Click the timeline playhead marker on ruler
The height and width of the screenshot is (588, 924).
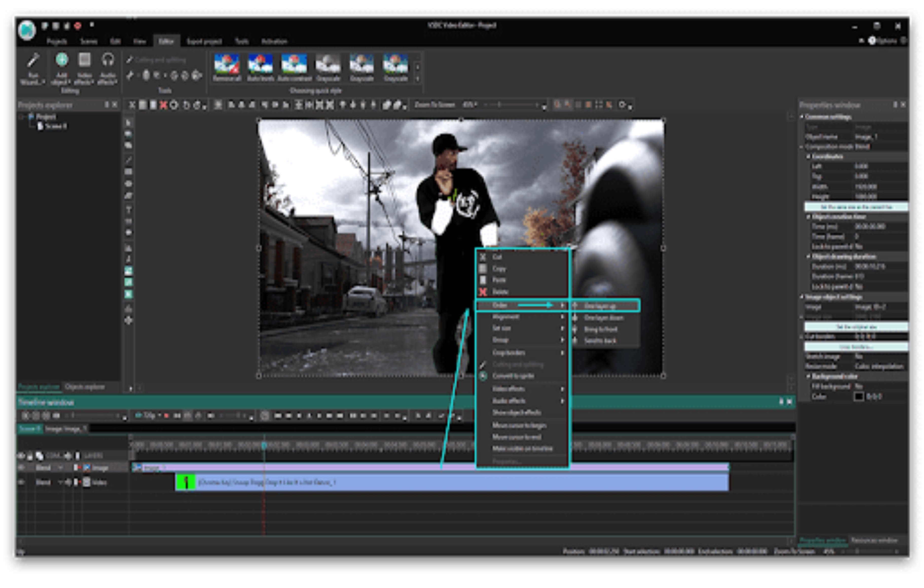(x=264, y=445)
